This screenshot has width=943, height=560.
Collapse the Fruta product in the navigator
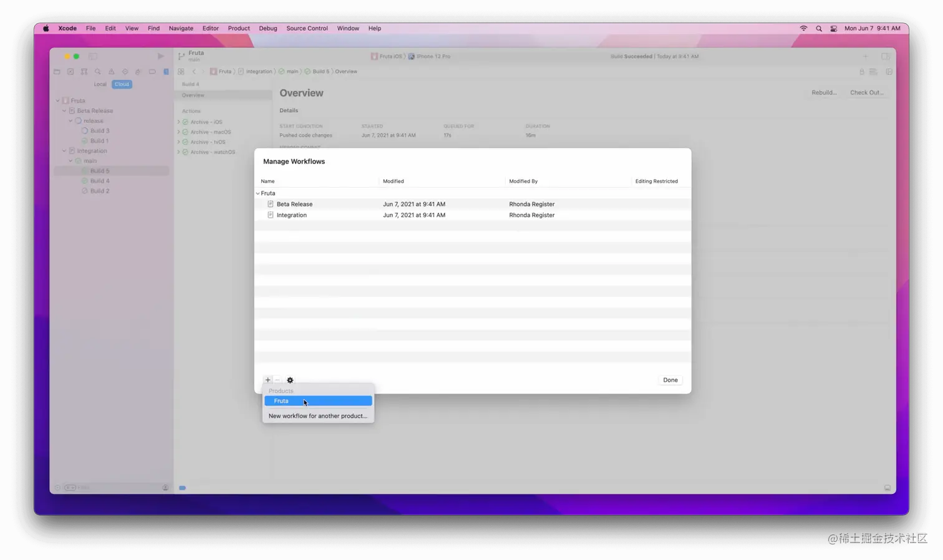click(x=58, y=100)
